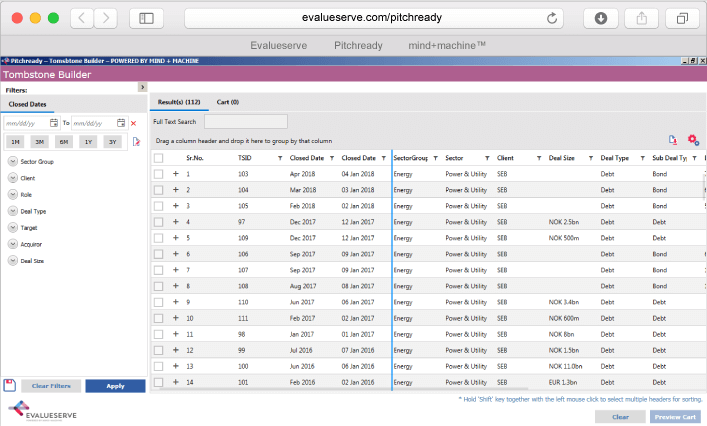707x426 pixels.
Task: Check the checkbox for row 13
Action: [158, 366]
